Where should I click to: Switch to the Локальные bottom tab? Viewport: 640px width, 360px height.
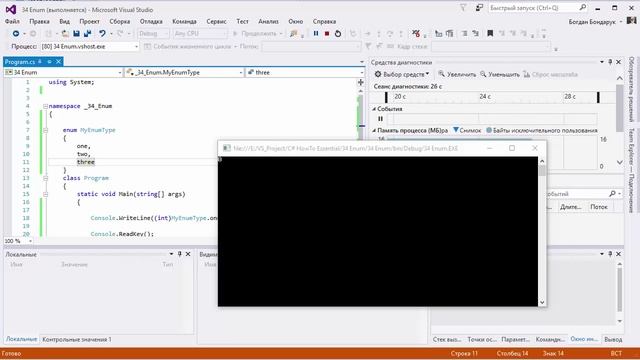tap(21, 340)
